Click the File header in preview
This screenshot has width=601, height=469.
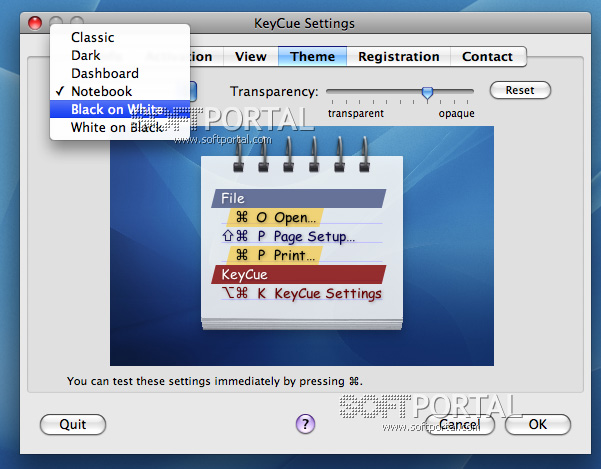(x=299, y=198)
